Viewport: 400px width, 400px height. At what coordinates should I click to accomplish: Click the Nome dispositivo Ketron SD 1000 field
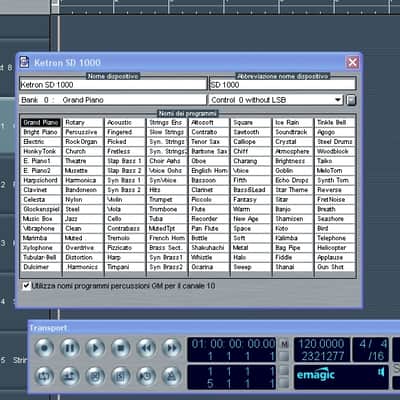[x=113, y=85]
